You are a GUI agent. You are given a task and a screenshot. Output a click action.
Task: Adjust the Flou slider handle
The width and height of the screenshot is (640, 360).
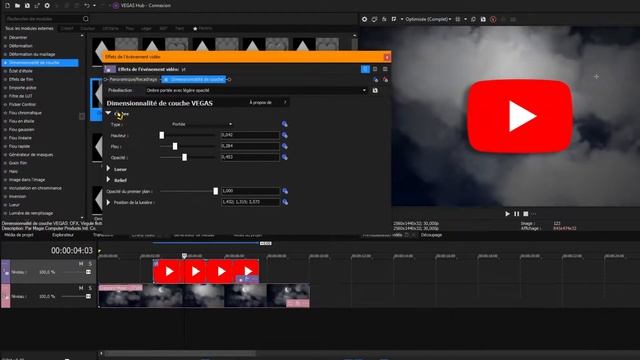[175, 146]
